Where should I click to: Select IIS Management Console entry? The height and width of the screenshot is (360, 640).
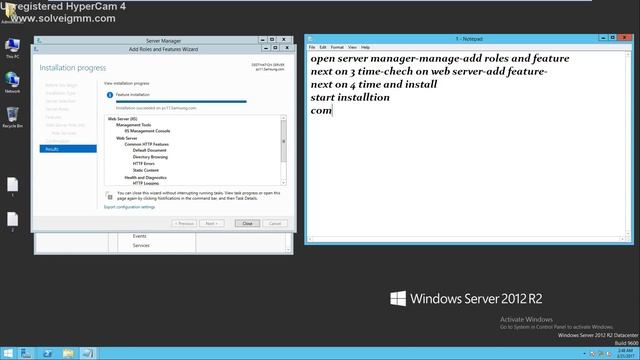(147, 131)
